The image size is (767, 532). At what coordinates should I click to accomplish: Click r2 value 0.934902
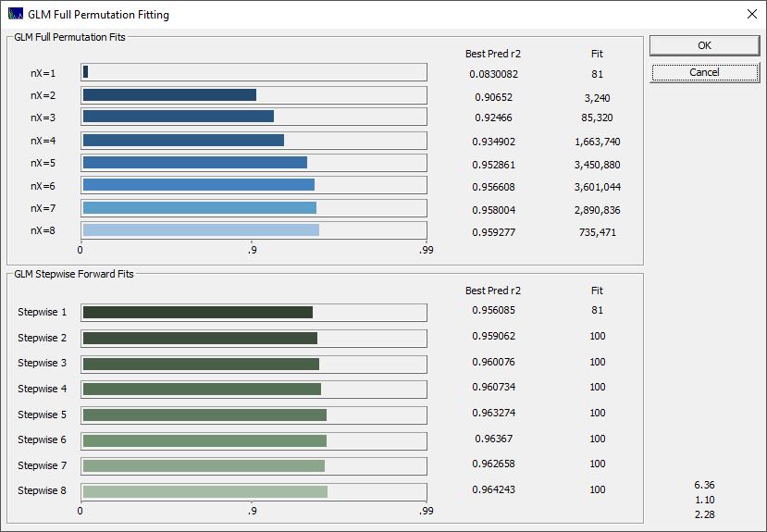tap(493, 142)
